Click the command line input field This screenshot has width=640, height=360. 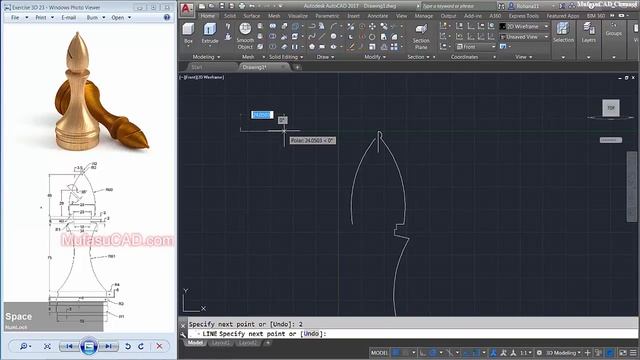412,333
